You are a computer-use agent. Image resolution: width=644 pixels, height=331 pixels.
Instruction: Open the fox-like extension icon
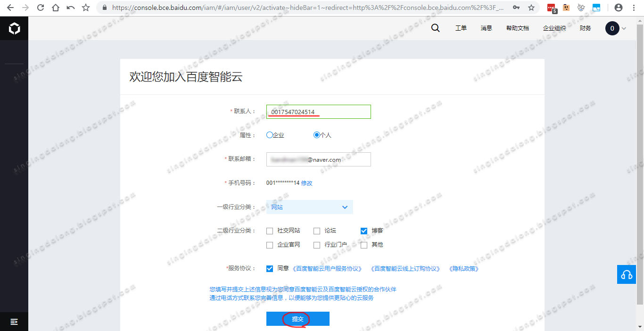581,8
